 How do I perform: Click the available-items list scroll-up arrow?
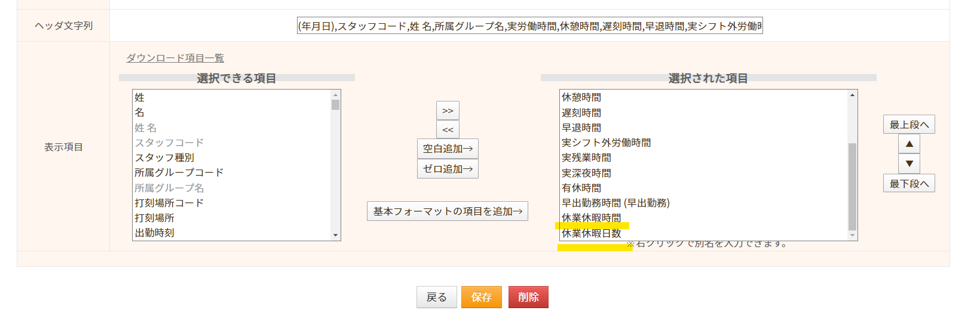tap(335, 95)
